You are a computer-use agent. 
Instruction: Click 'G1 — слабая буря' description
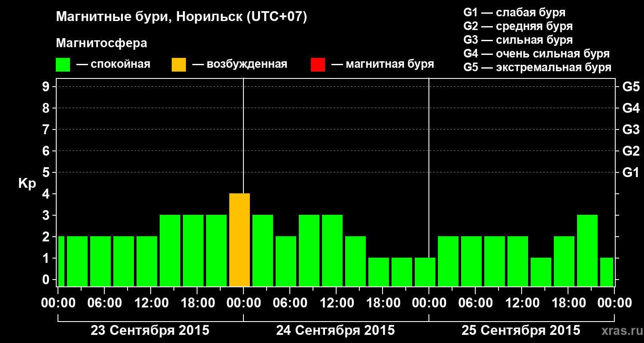(514, 12)
